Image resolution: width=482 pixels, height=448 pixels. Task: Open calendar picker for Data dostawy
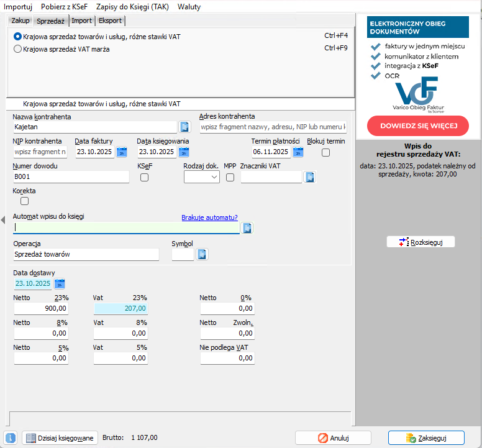[60, 284]
